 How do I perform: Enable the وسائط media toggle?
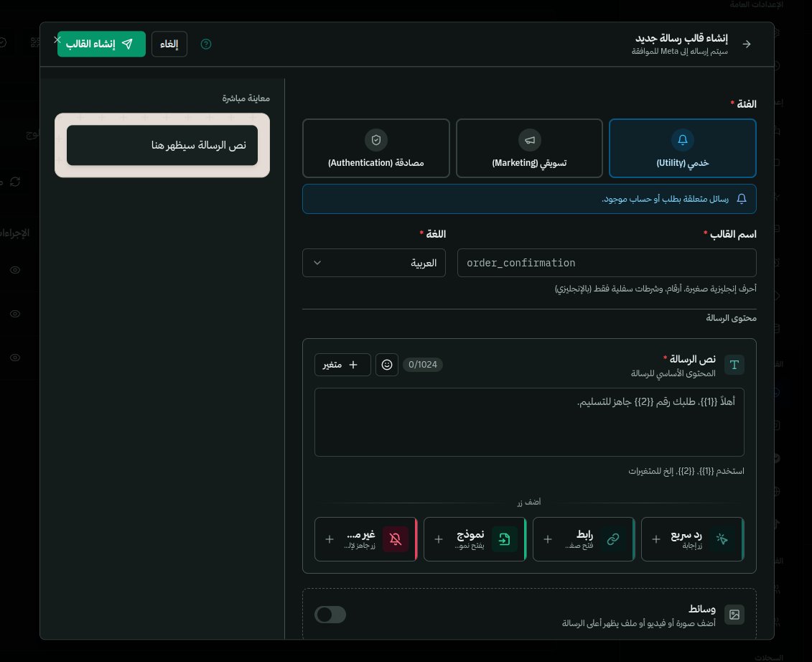tap(330, 615)
